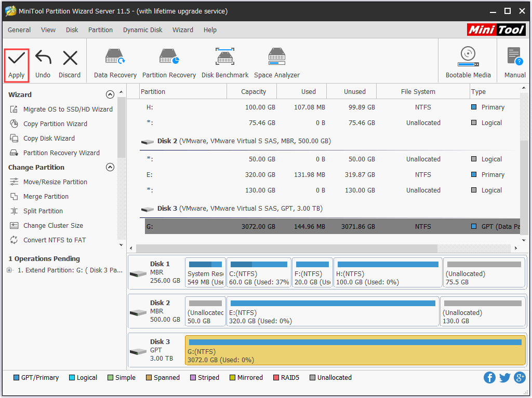Collapse the Change Partition section
Viewport: 532px width, 398px height.
110,167
